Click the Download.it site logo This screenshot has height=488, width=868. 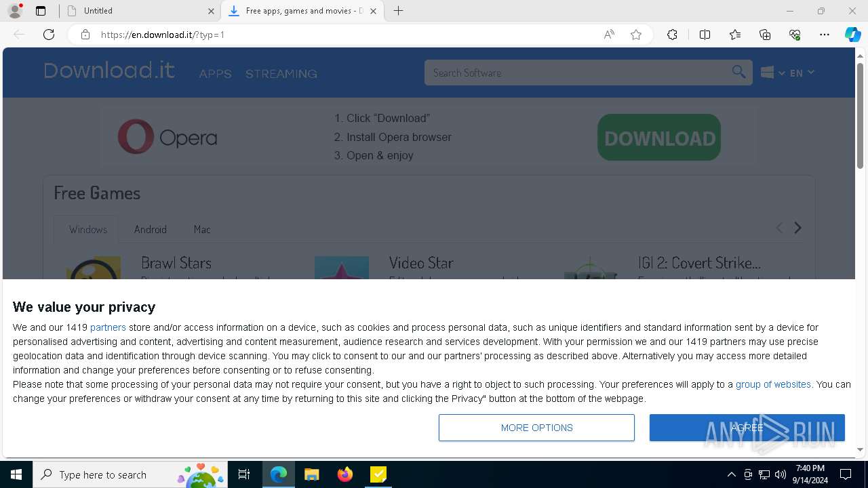109,70
